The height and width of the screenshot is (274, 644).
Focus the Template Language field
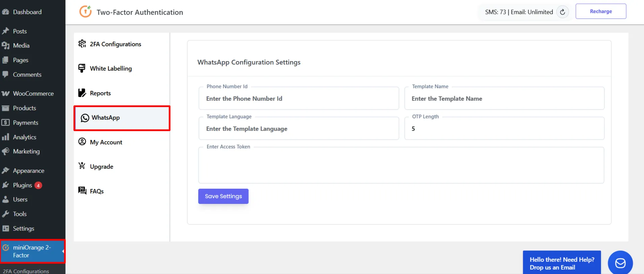click(x=299, y=129)
